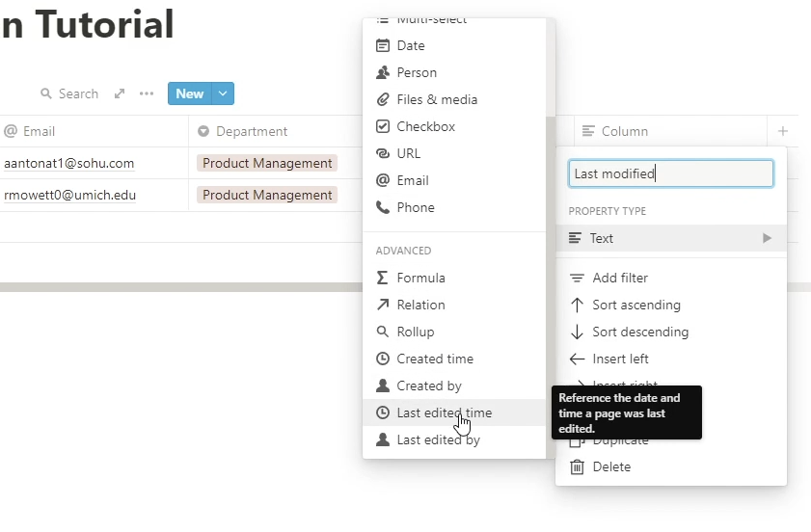Choose Last edited by property
Image resolution: width=811 pixels, height=532 pixels.
click(x=454, y=439)
